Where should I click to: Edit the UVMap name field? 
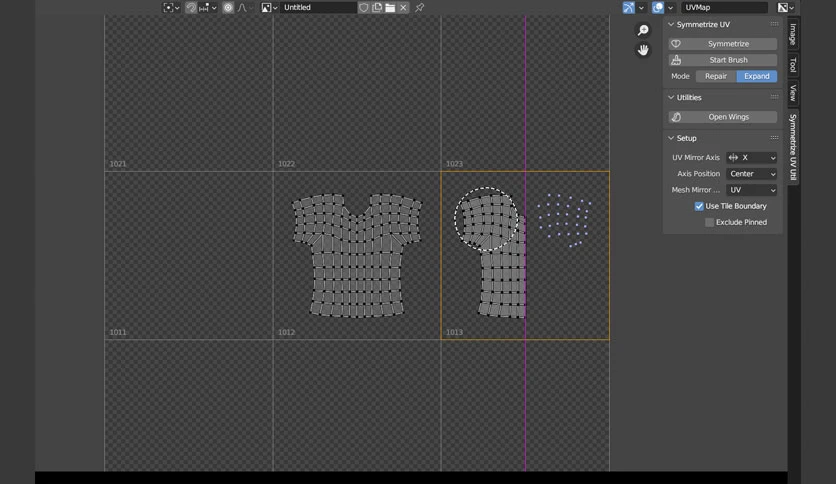(725, 7)
